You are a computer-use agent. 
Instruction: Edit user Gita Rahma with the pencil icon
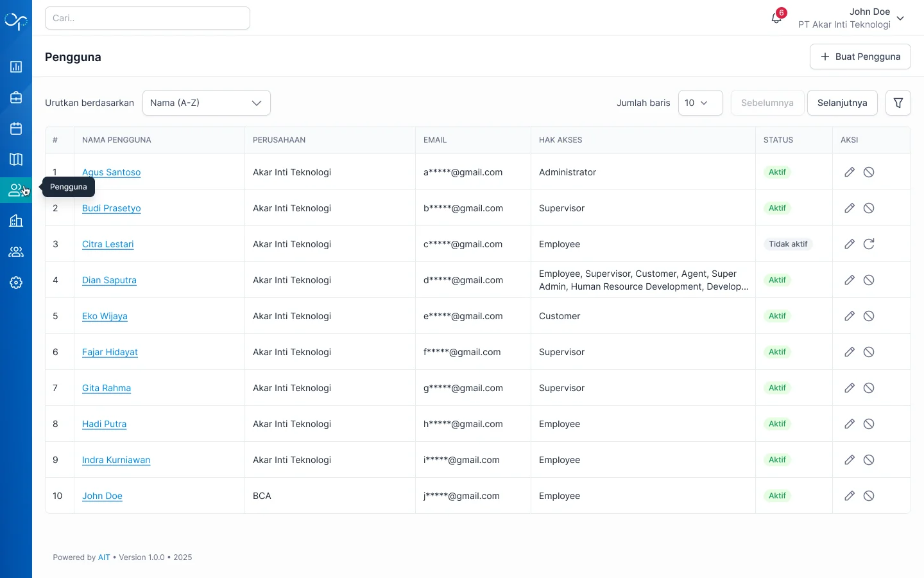pos(850,388)
